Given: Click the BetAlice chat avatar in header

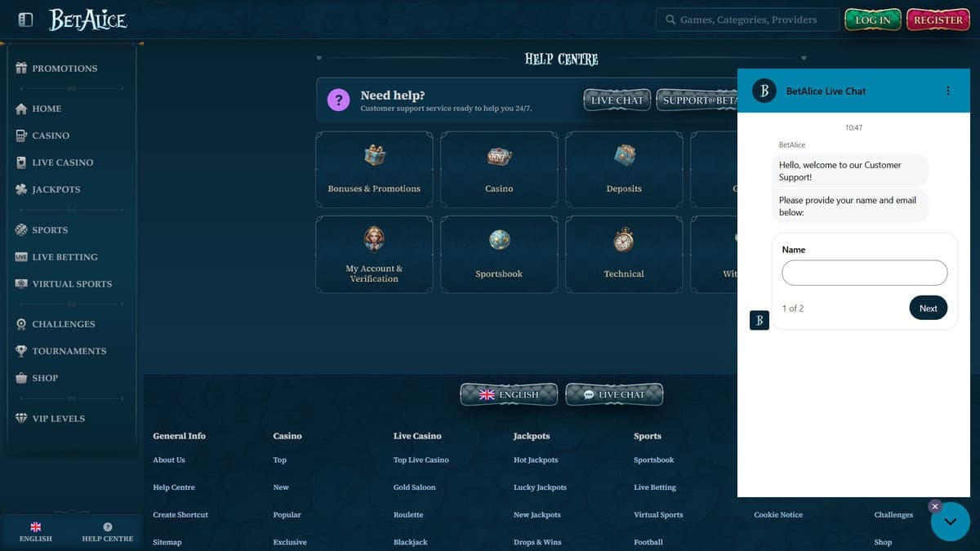Looking at the screenshot, I should coord(764,91).
